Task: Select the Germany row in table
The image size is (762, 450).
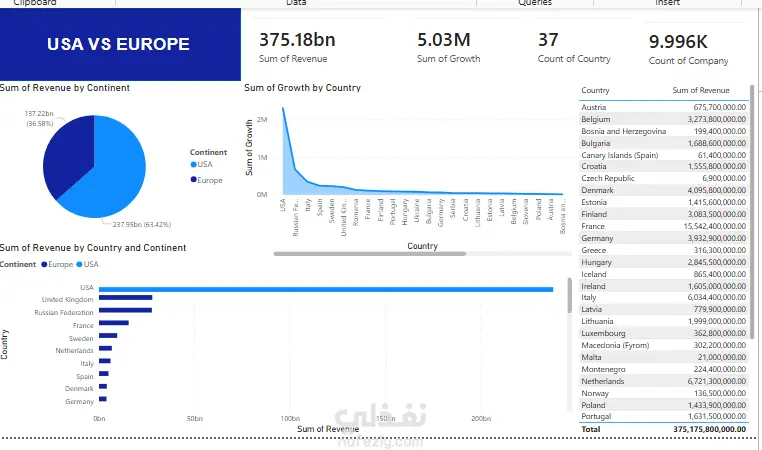Action: tap(663, 238)
